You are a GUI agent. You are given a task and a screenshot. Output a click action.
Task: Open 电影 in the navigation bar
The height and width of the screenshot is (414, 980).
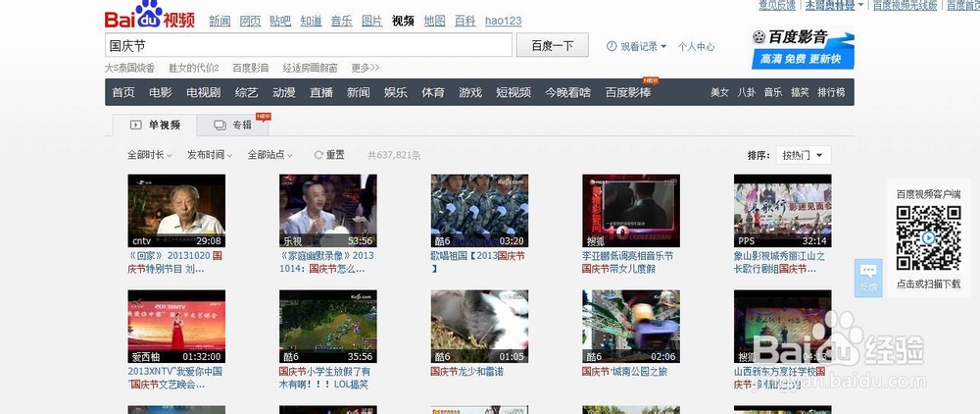tap(161, 92)
